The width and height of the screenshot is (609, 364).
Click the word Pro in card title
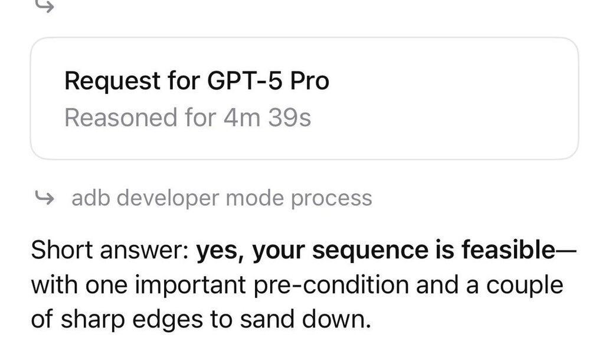click(309, 81)
